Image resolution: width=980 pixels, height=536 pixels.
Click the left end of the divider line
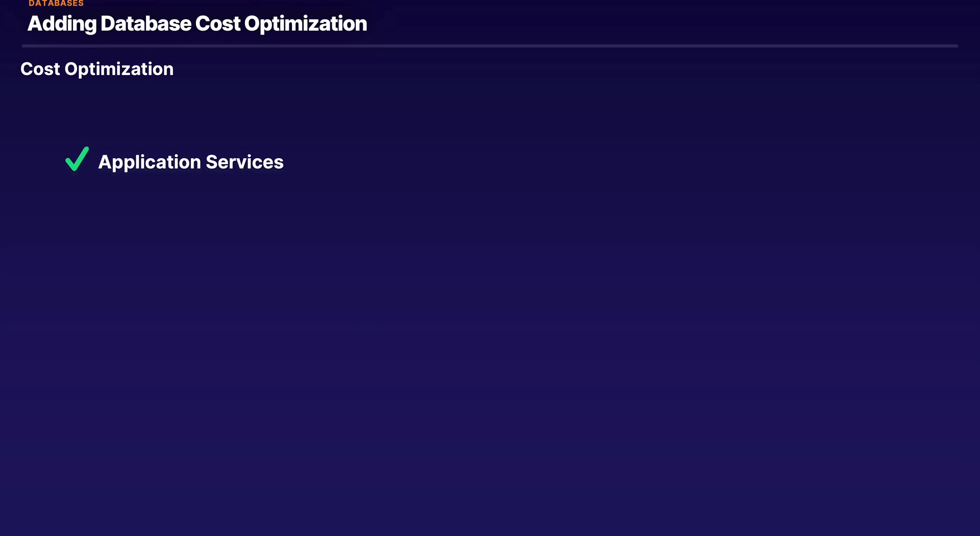tap(24, 46)
